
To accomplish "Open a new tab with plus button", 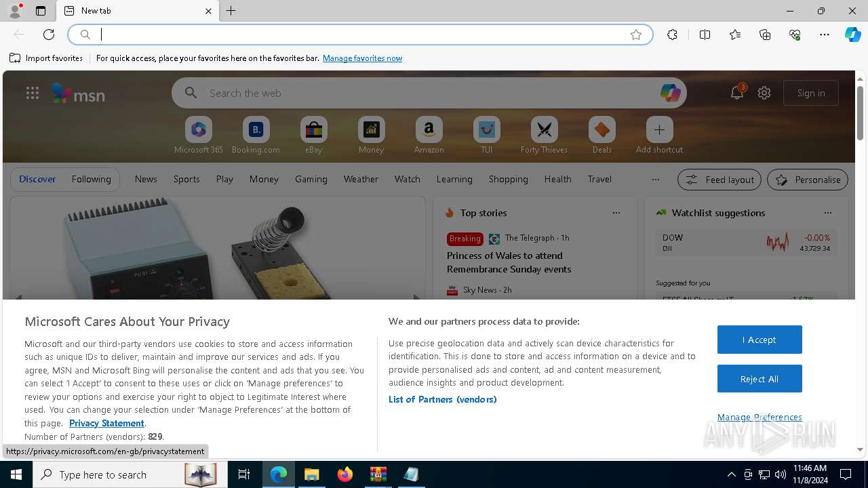I will click(x=231, y=11).
